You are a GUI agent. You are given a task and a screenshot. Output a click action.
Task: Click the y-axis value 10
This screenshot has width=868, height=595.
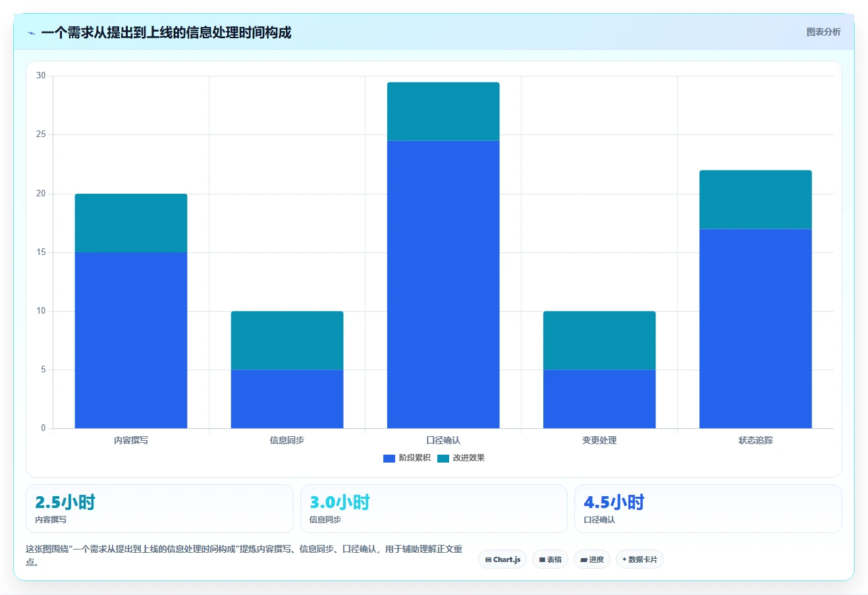[x=41, y=311]
